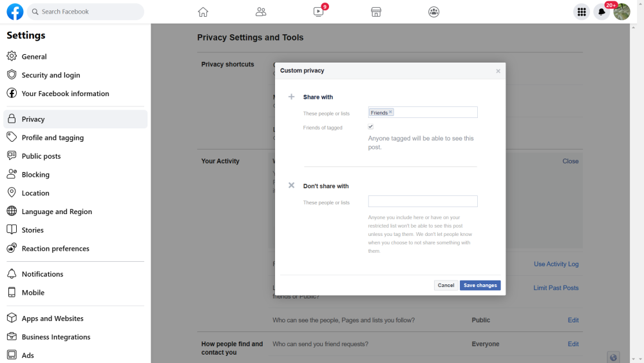Click the Share with people field

(435, 112)
